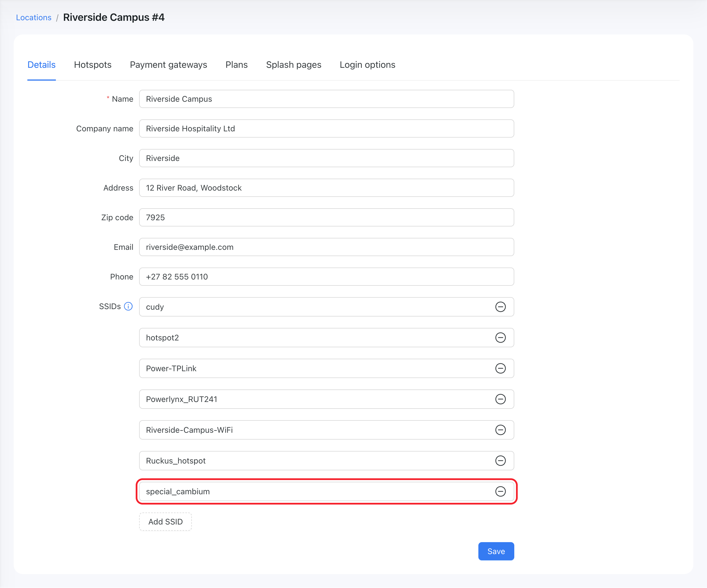Focus the City input field
The width and height of the screenshot is (707, 588).
coord(326,158)
